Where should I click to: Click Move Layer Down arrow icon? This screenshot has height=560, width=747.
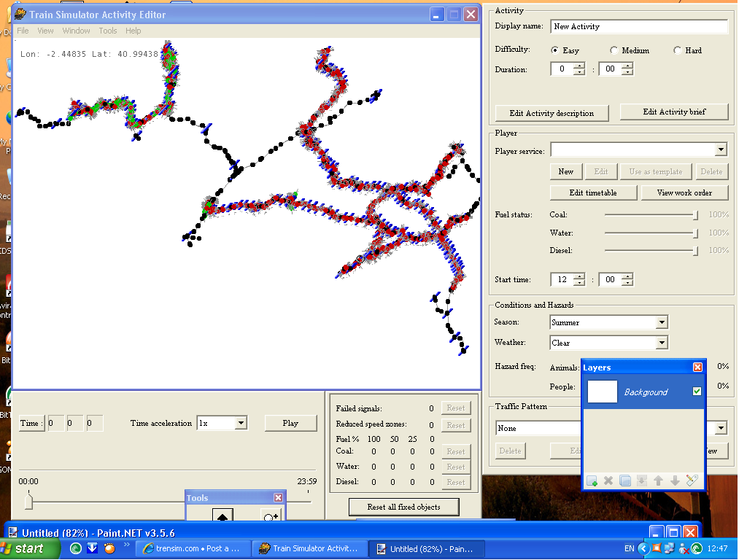675,481
